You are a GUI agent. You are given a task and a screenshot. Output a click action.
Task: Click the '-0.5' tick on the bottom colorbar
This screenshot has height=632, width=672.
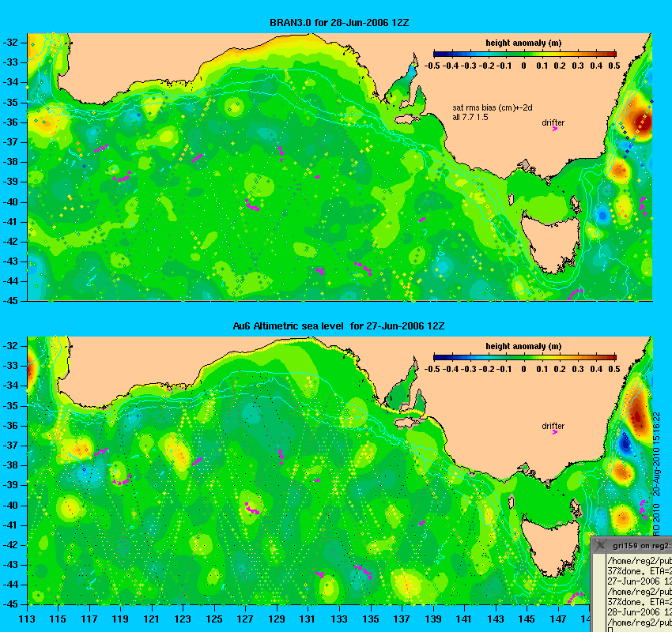pyautogui.click(x=432, y=369)
